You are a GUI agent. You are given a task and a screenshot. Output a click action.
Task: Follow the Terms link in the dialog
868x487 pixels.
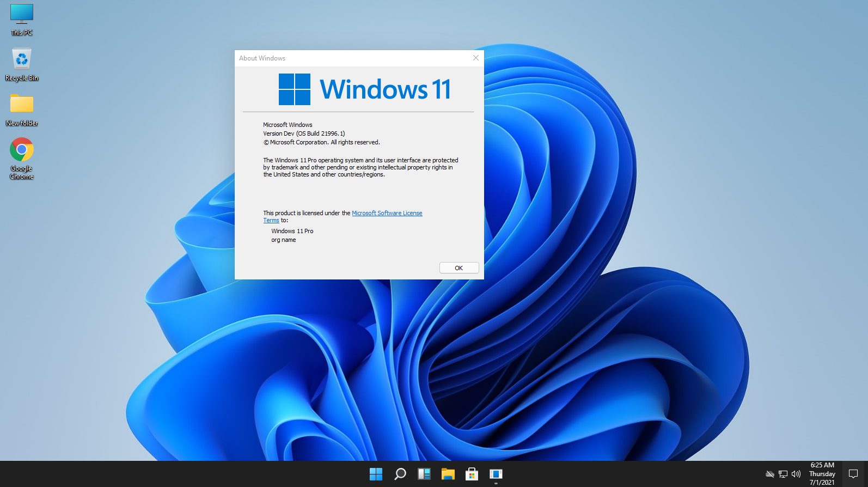pos(271,220)
